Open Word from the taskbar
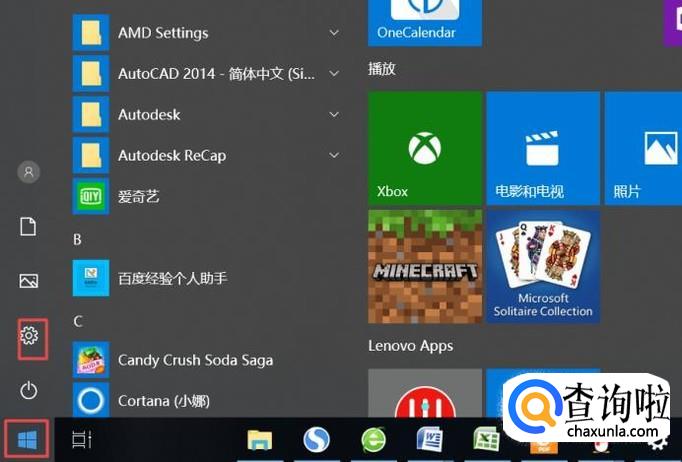This screenshot has height=462, width=682. [x=430, y=440]
